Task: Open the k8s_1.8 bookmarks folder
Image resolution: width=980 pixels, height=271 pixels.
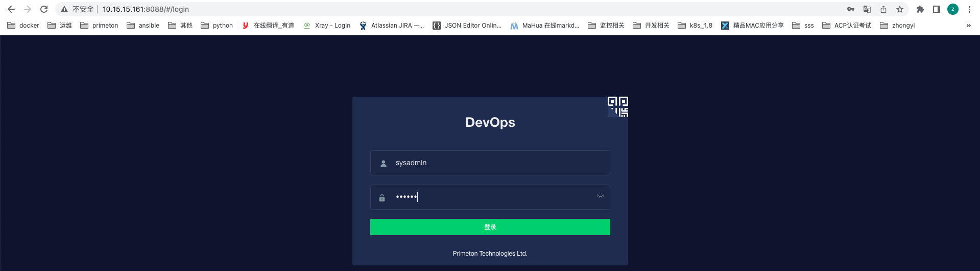Action: click(695, 25)
